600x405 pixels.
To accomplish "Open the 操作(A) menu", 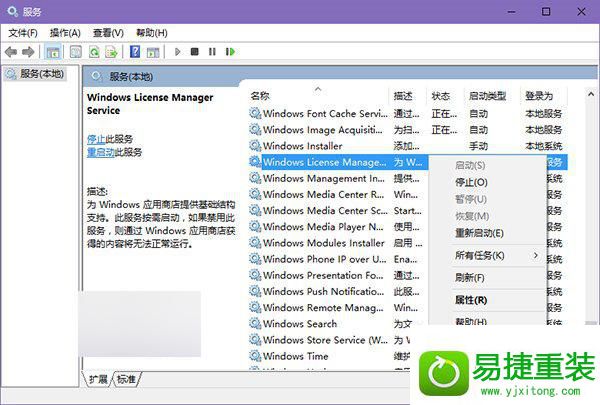I will click(65, 33).
